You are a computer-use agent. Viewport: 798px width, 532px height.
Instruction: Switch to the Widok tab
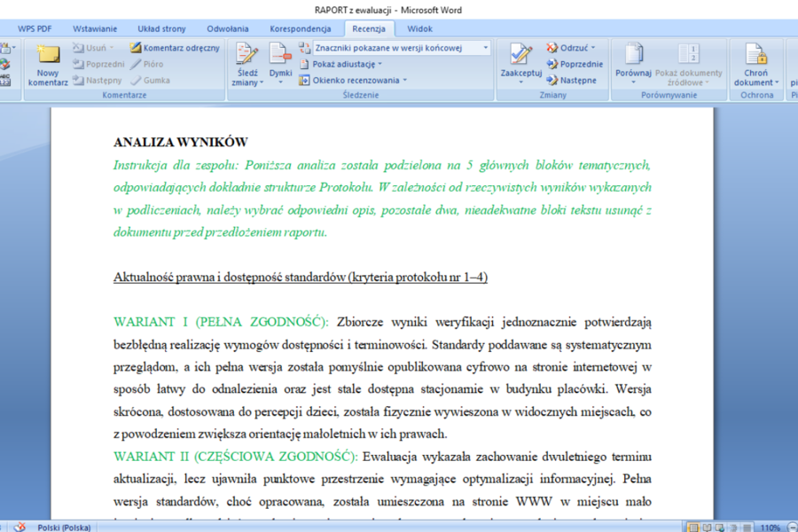coord(419,28)
